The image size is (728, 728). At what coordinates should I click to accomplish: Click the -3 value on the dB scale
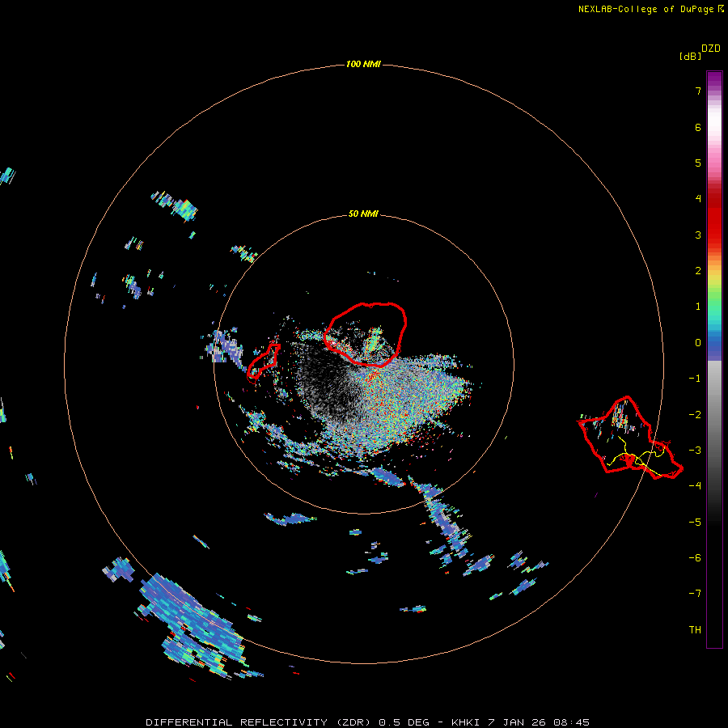coord(695,451)
